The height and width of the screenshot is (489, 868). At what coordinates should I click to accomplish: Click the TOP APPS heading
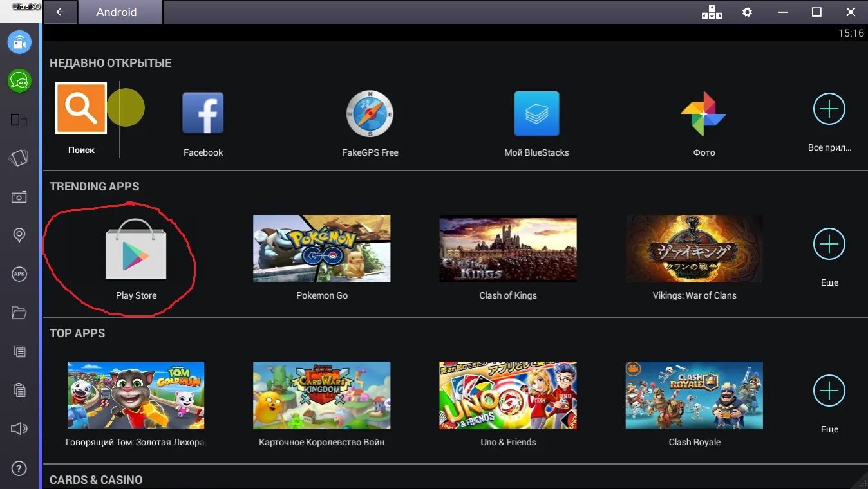(x=77, y=333)
